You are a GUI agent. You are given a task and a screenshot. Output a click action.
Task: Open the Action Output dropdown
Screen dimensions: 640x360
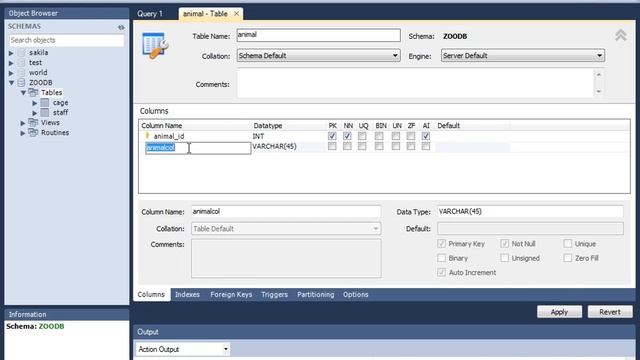(182, 349)
